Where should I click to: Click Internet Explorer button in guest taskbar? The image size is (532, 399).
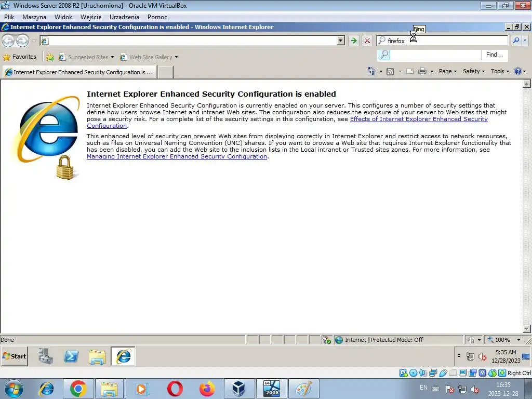[123, 356]
